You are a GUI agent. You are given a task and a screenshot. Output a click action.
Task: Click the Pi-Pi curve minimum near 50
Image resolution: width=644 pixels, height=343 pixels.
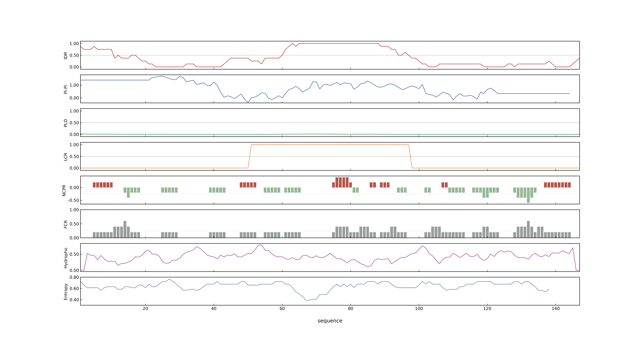point(248,102)
